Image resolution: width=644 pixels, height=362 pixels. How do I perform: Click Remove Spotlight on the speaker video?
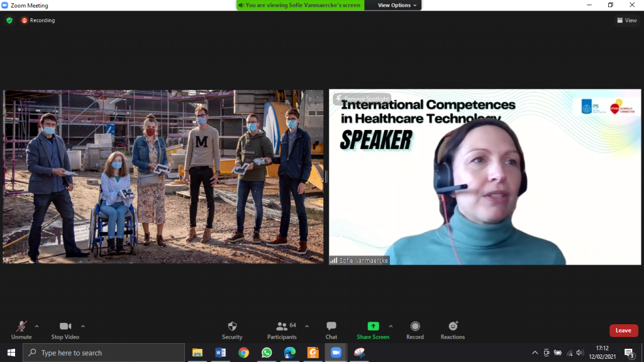(x=363, y=99)
